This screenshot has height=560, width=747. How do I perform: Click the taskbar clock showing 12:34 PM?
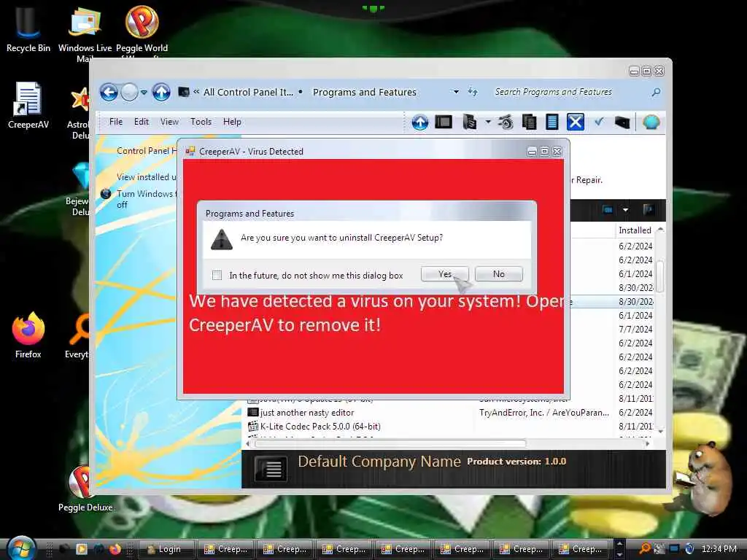click(719, 549)
